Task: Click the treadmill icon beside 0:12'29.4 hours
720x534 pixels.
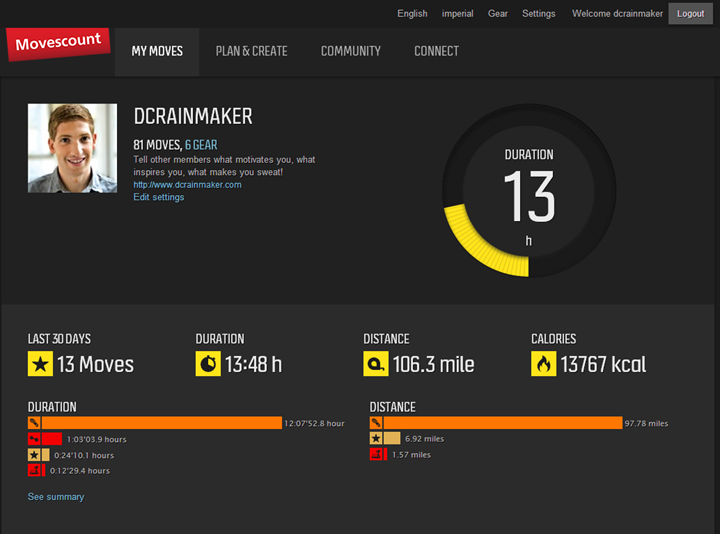Action: [34, 470]
